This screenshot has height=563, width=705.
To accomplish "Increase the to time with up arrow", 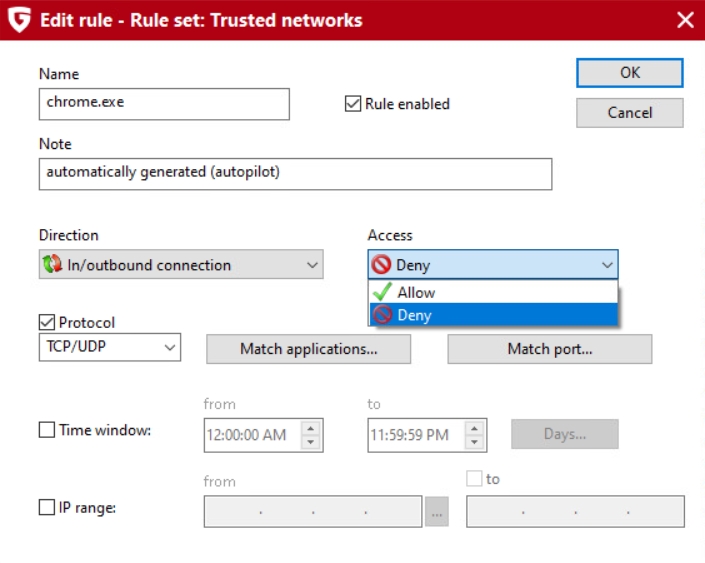I will click(x=474, y=427).
